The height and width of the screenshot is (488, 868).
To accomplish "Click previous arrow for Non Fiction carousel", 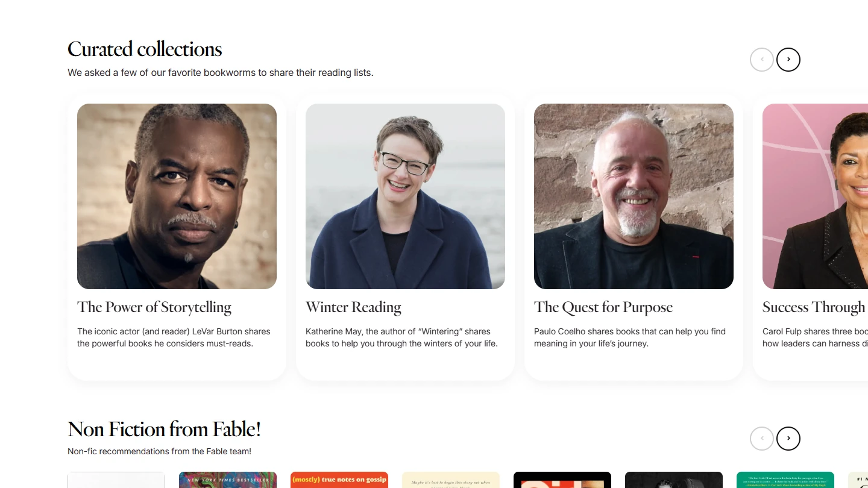I will (x=761, y=439).
